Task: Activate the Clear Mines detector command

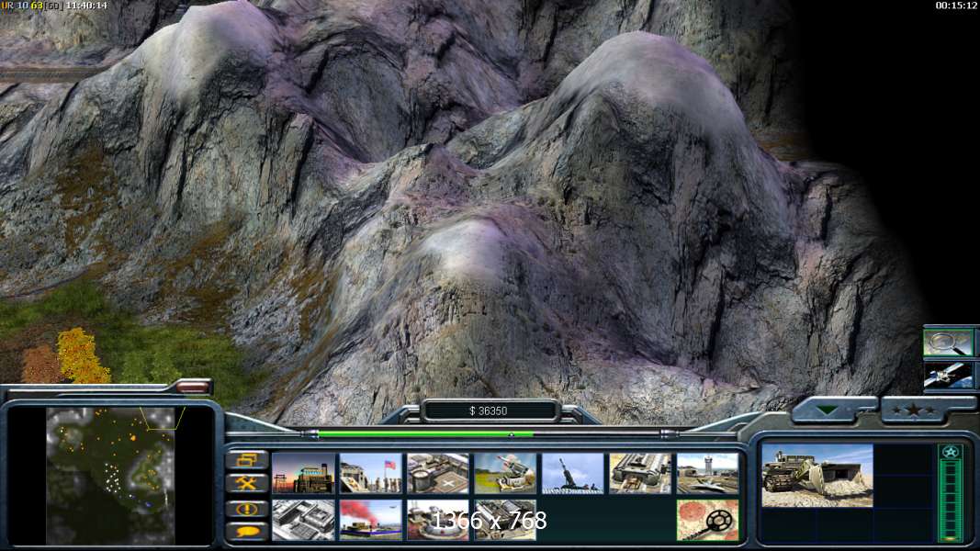Action: pyautogui.click(x=708, y=520)
